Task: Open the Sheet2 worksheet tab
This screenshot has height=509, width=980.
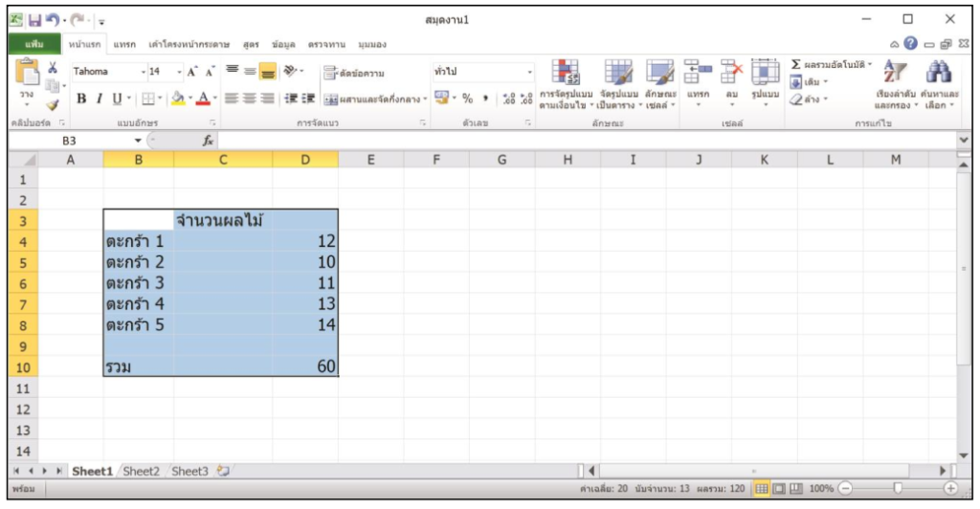Action: 142,471
